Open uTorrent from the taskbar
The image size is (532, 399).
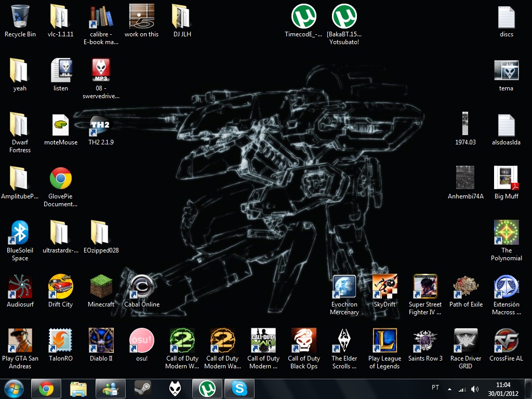pyautogui.click(x=207, y=389)
